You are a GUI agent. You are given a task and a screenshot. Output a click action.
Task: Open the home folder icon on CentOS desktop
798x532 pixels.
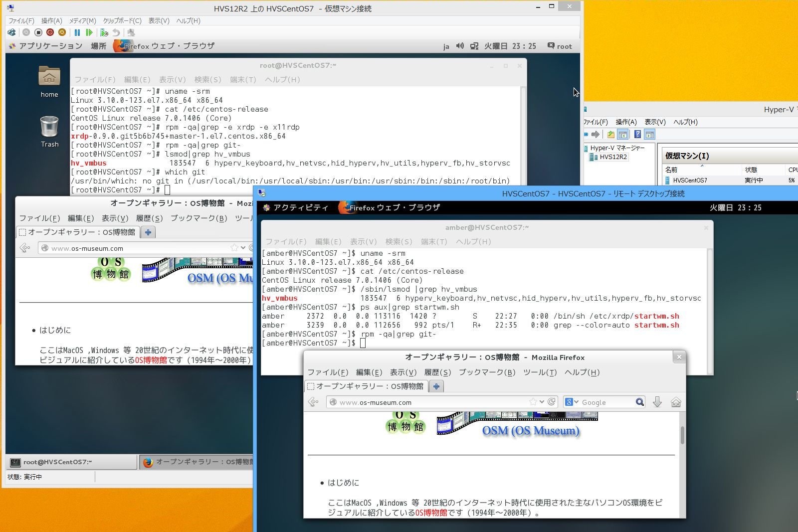tap(49, 77)
